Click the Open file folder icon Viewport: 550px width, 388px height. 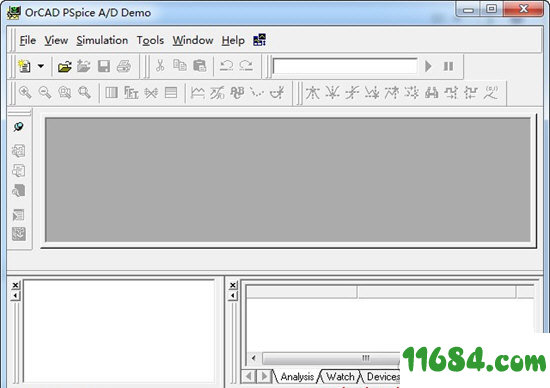65,66
